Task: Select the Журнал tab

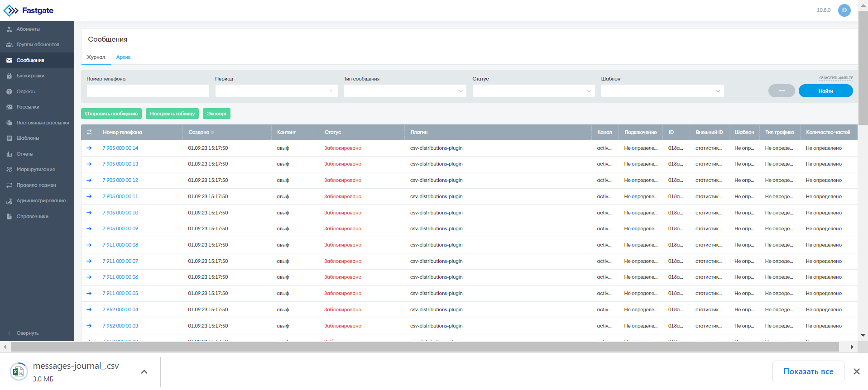Action: (x=96, y=57)
